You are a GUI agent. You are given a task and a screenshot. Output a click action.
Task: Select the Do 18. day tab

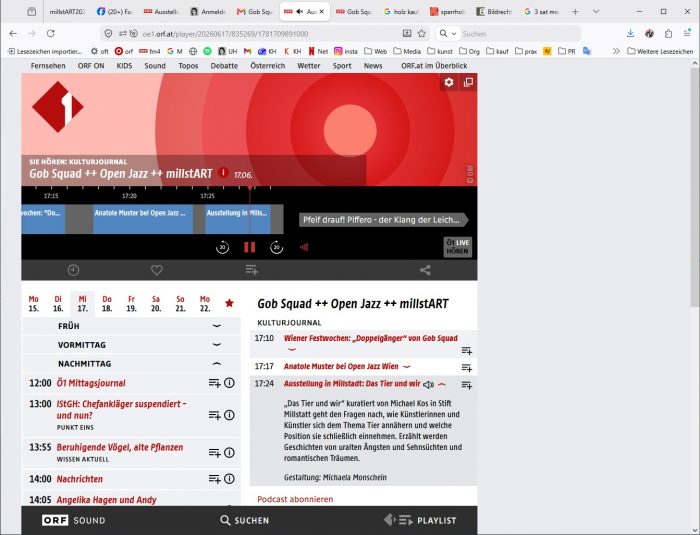[107, 303]
